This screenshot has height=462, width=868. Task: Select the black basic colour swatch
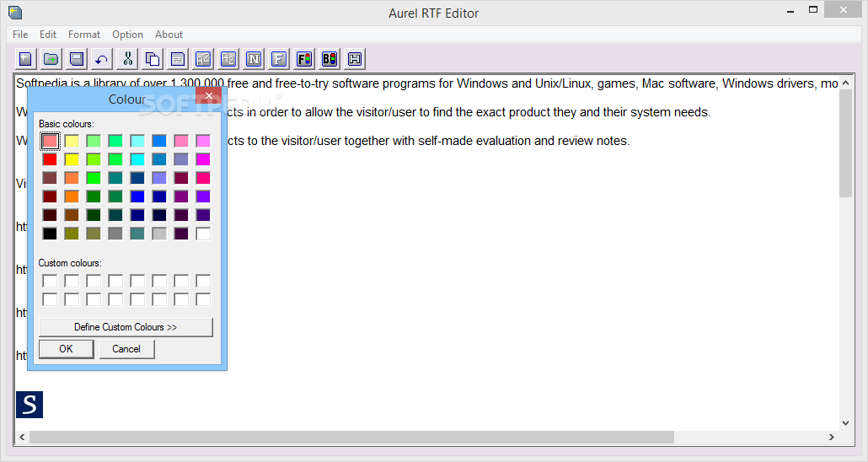pos(50,234)
